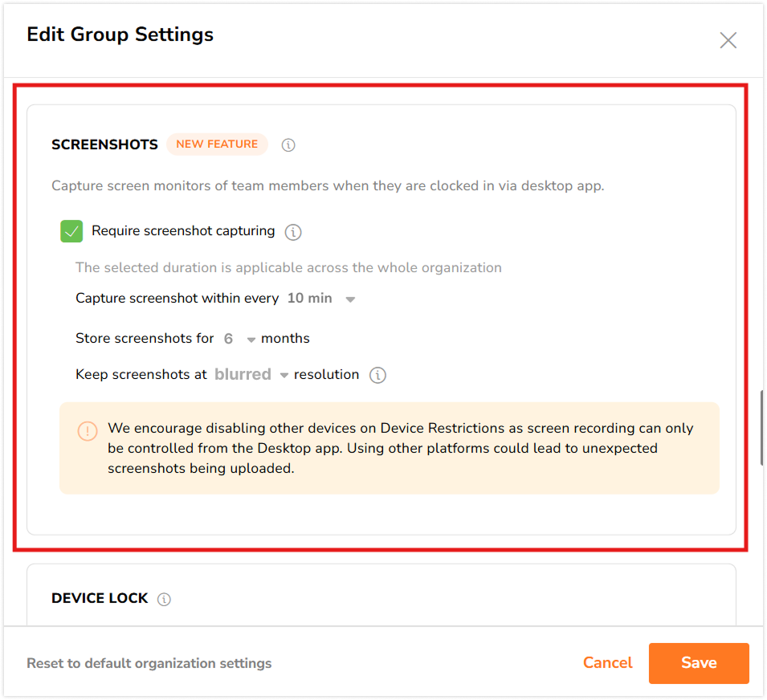Uncheck the Require screenshot capturing checkbox
Screen dimensions: 767x700
tap(72, 232)
